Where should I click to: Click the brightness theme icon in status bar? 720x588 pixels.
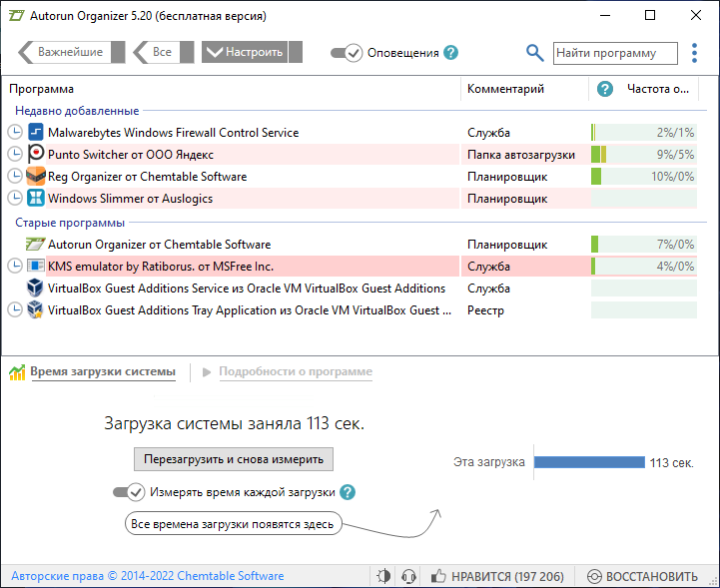[383, 576]
